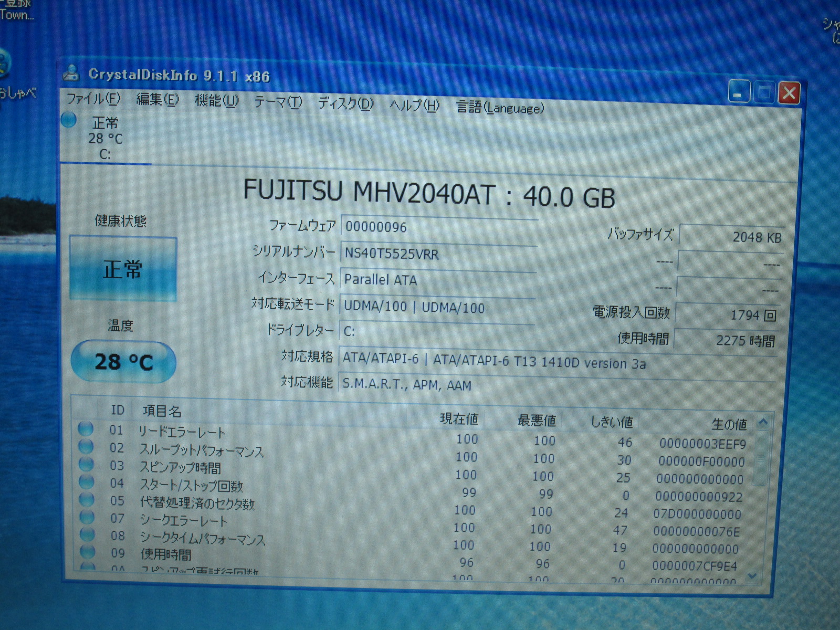Open the ファイル(F) menu

93,99
